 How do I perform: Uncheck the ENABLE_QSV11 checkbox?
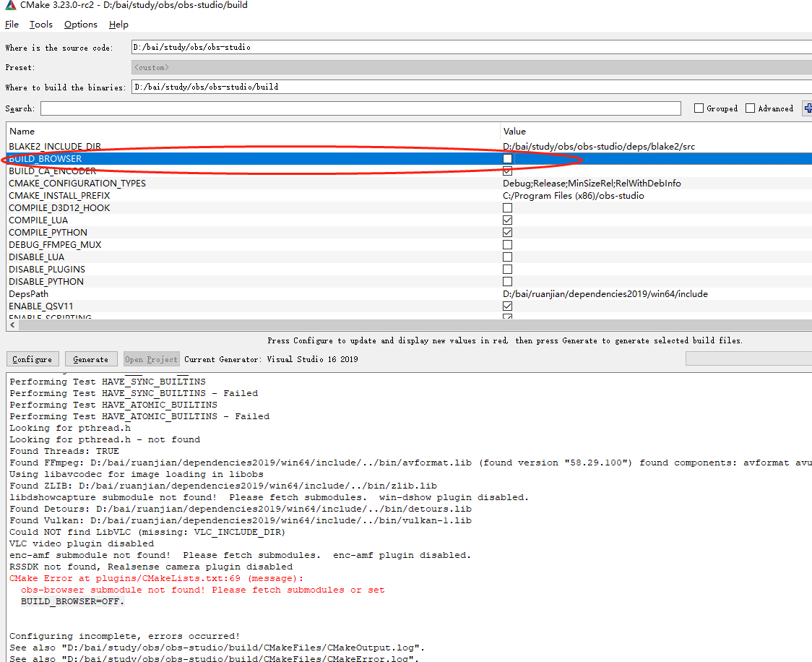pyautogui.click(x=507, y=306)
